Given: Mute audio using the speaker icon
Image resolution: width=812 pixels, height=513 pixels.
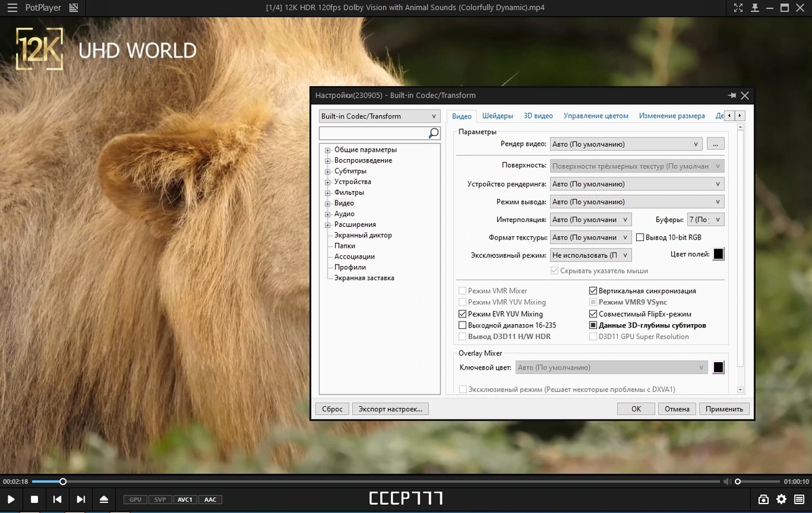Looking at the screenshot, I should tap(727, 482).
